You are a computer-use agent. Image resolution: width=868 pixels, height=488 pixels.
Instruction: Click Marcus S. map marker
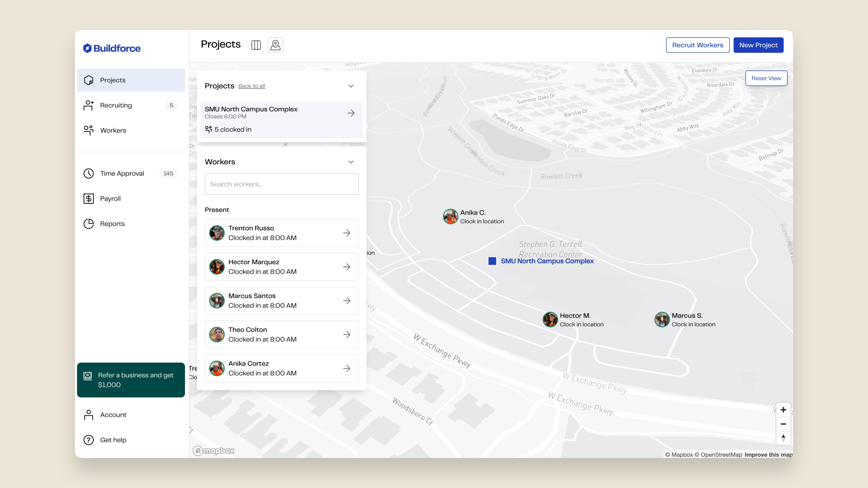662,320
